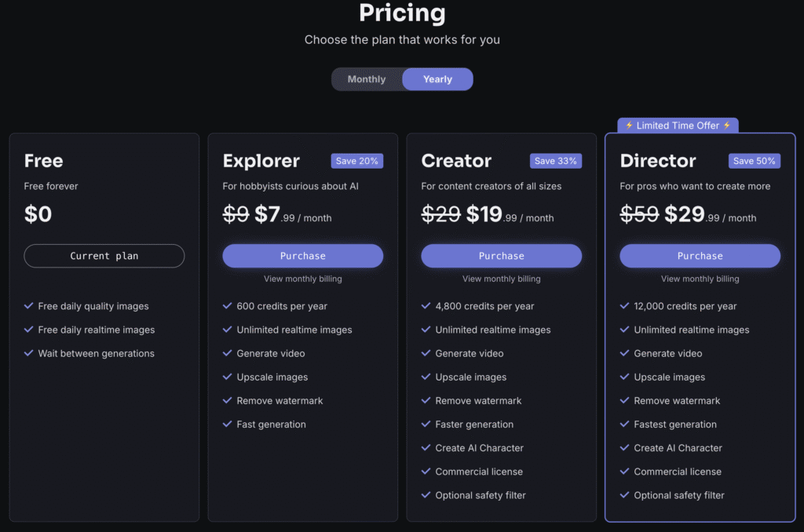This screenshot has width=804, height=532.
Task: Click lightning icon left of Limited Time Offer
Action: coord(629,126)
